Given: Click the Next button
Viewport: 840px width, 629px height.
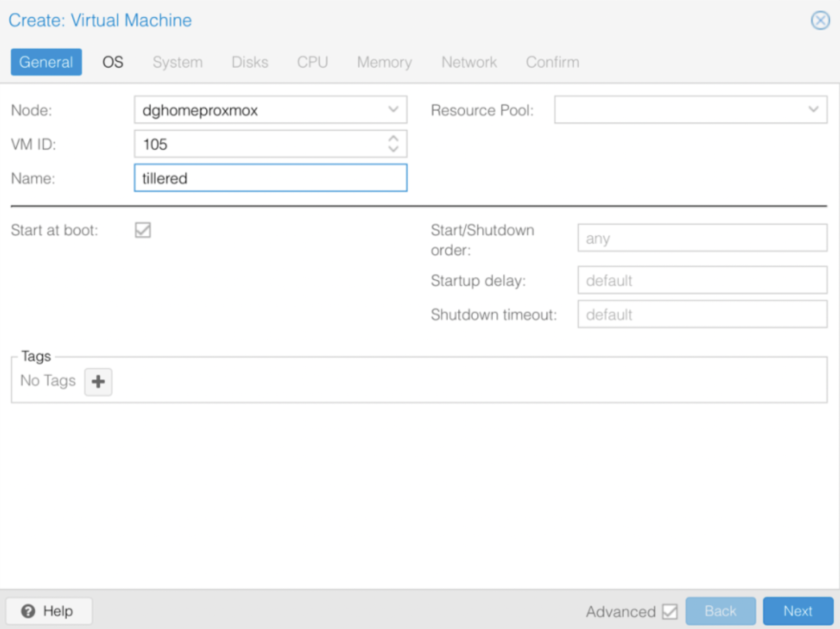Looking at the screenshot, I should click(797, 611).
